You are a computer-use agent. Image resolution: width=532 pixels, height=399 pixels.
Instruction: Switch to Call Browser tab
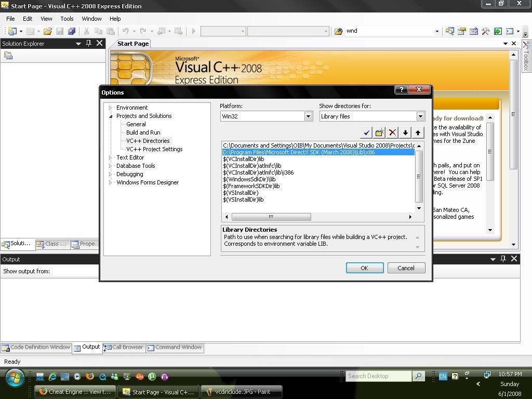tap(124, 348)
